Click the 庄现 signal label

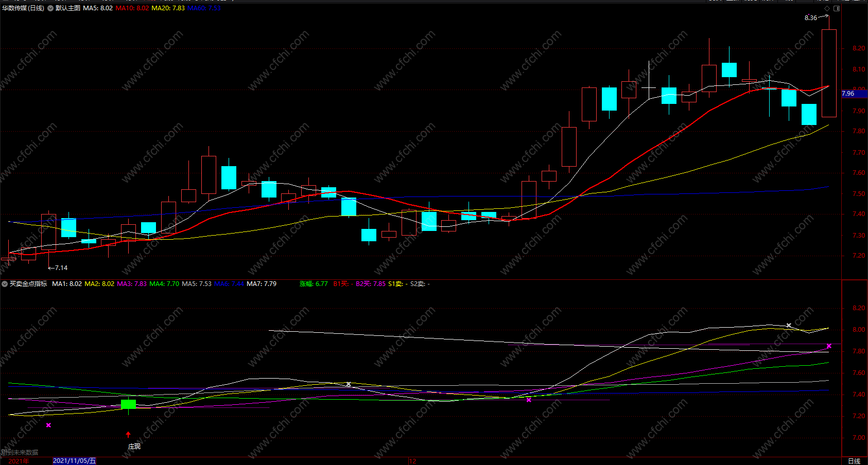click(x=134, y=446)
